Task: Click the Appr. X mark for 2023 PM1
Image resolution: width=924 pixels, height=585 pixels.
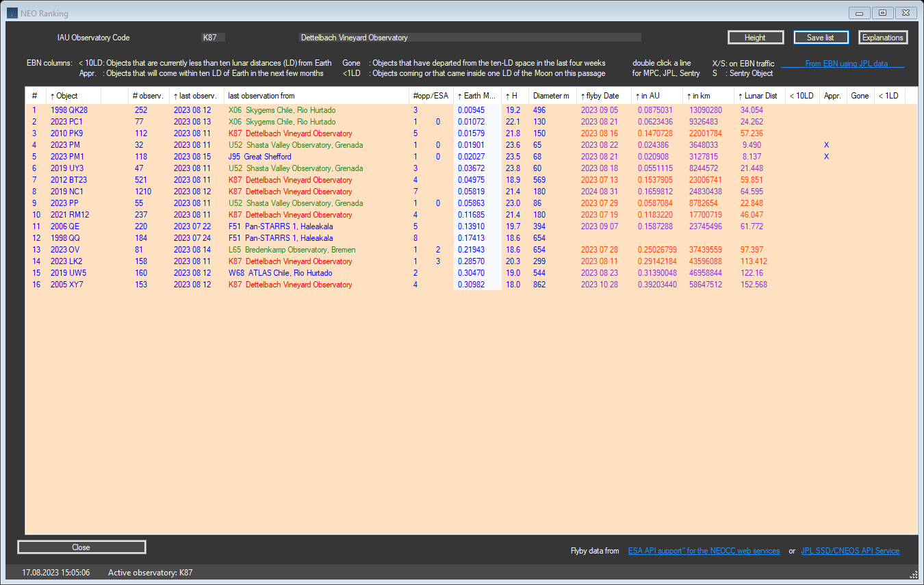Action: click(826, 157)
